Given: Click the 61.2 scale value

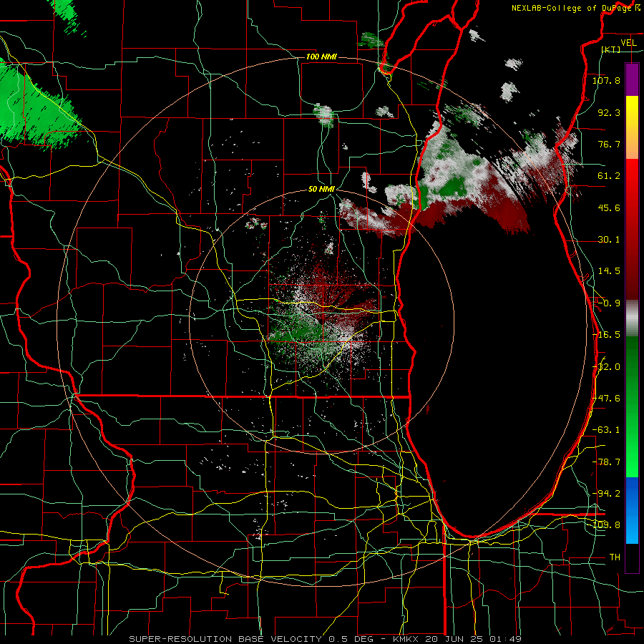Looking at the screenshot, I should click(x=609, y=176).
